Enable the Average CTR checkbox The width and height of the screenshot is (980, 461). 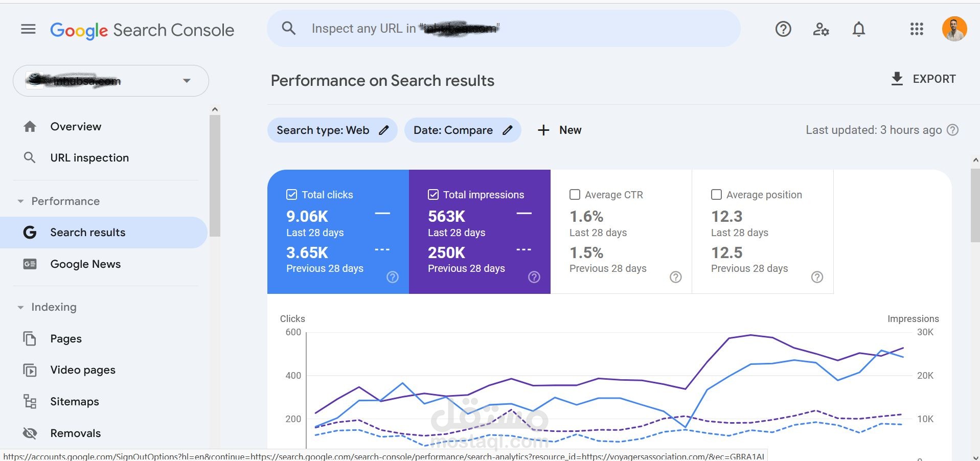coord(575,195)
